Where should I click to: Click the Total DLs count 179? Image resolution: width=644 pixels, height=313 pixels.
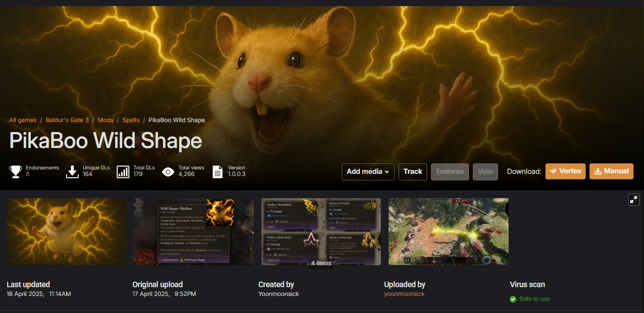(138, 174)
